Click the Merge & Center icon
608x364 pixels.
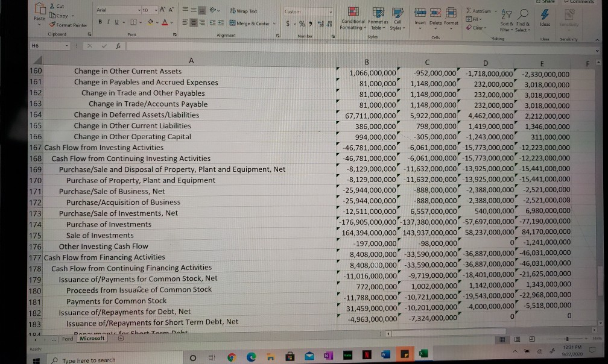pyautogui.click(x=232, y=23)
